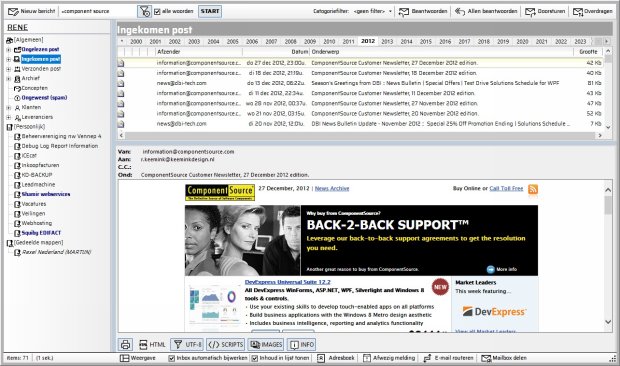Expand the Archief folder node
The width and height of the screenshot is (620, 366).
pyautogui.click(x=8, y=79)
